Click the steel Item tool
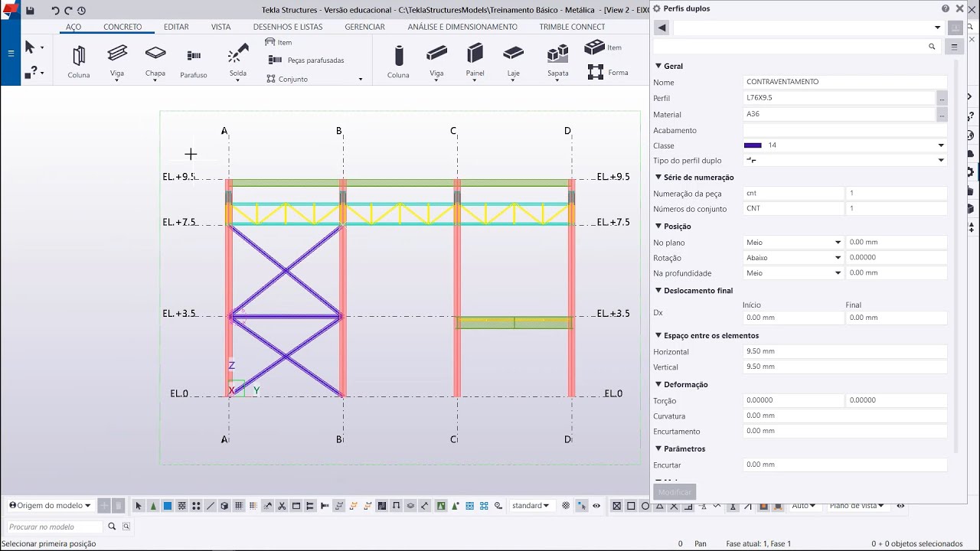 click(x=279, y=42)
